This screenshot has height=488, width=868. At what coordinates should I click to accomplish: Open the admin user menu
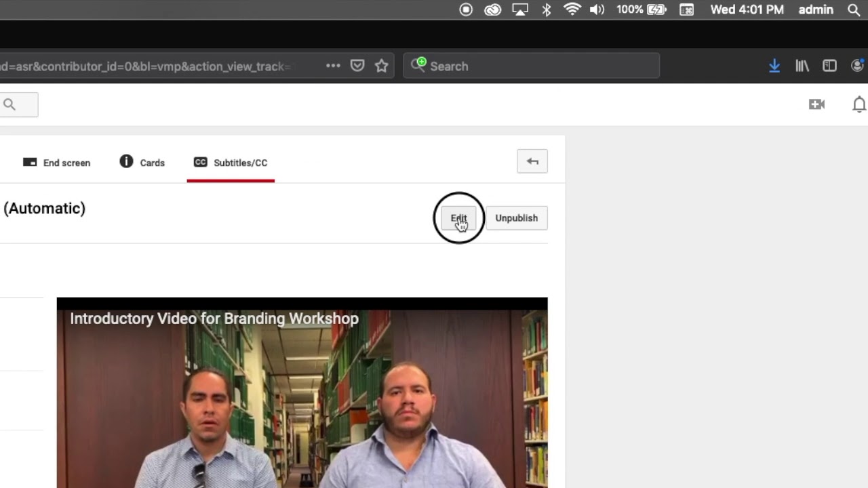pos(816,9)
